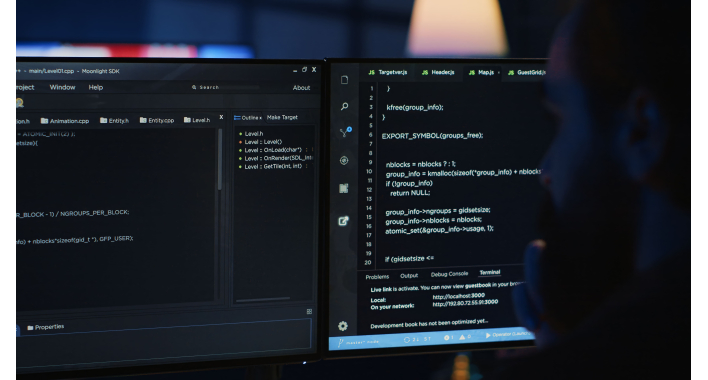This screenshot has width=708, height=380.
Task: Open the Debug Console panel tab
Action: pyautogui.click(x=449, y=274)
